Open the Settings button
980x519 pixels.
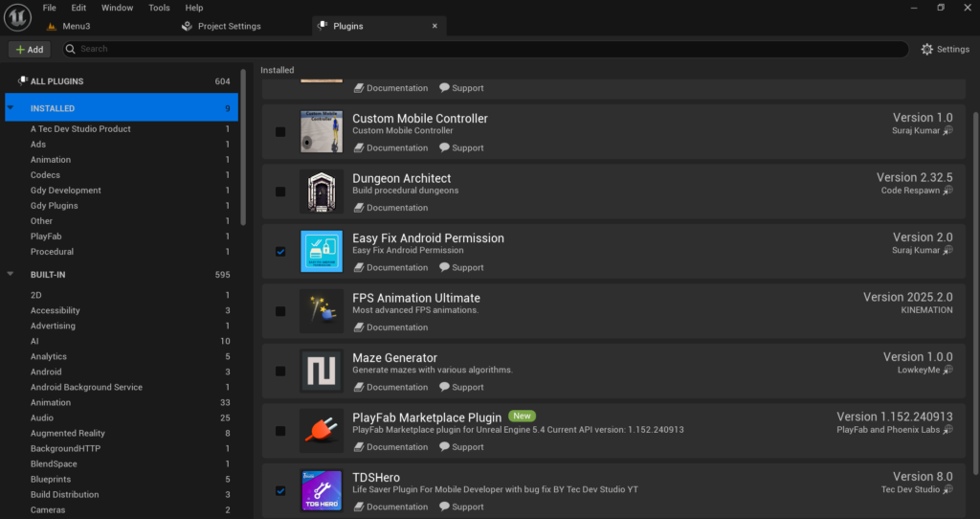[945, 49]
